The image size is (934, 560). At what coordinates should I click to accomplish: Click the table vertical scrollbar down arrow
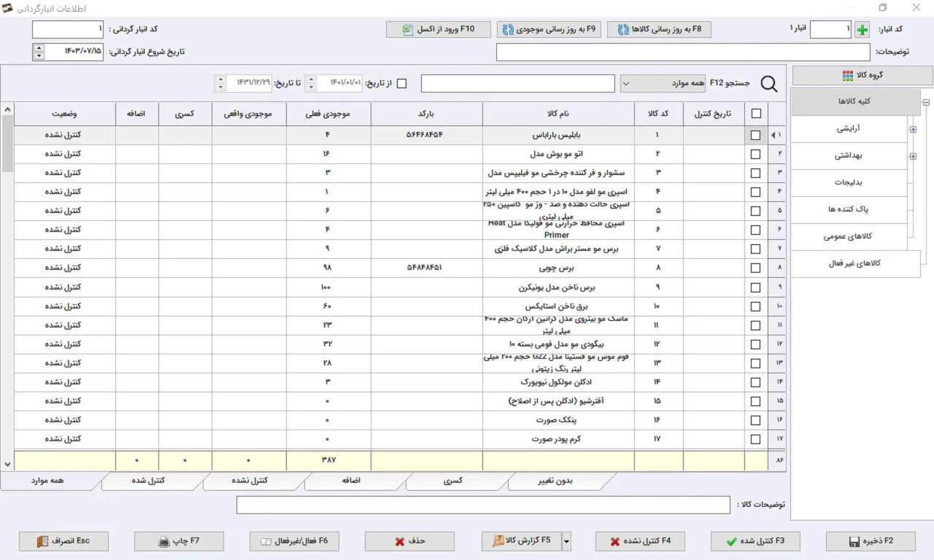tap(7, 464)
